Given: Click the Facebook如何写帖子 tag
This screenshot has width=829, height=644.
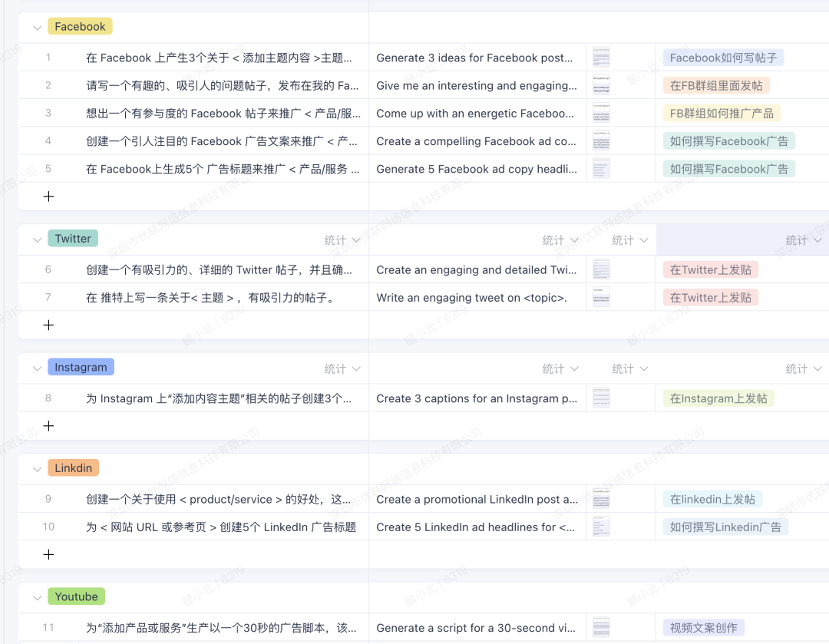Looking at the screenshot, I should coord(723,58).
